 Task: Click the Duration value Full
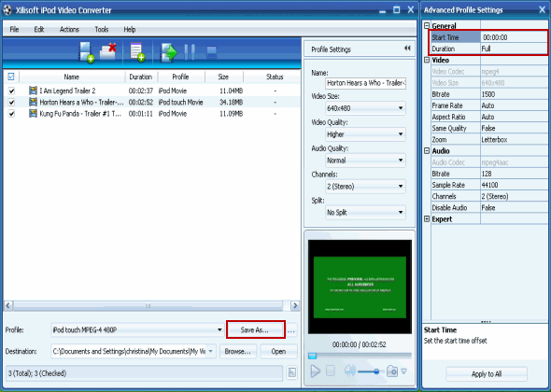click(x=514, y=49)
